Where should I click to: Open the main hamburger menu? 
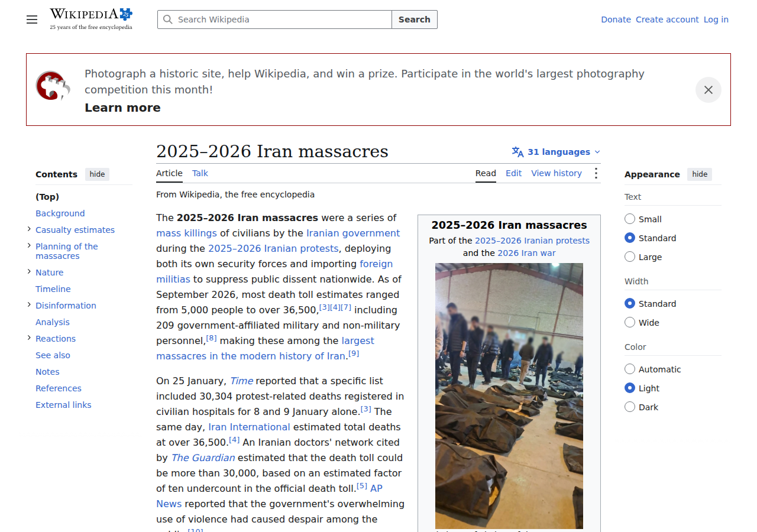tap(32, 20)
